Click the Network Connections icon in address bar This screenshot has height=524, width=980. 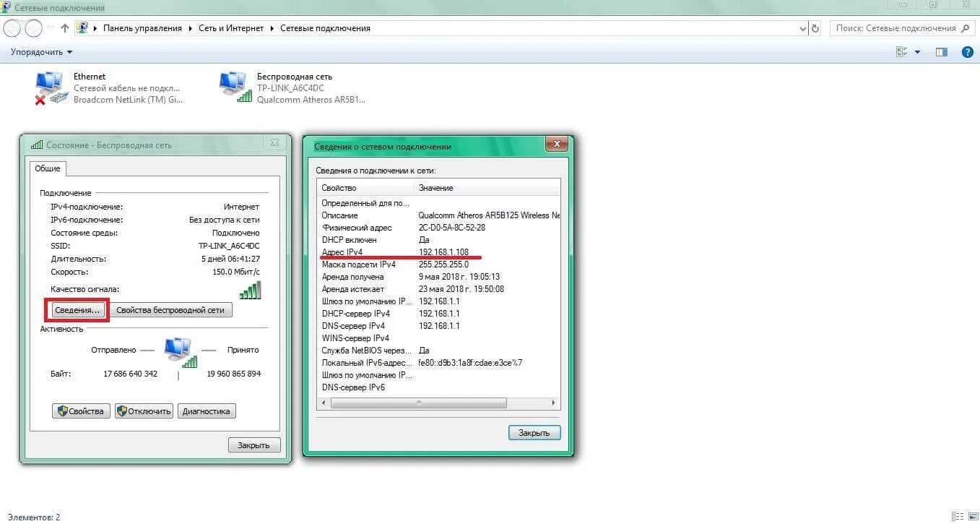pos(82,28)
